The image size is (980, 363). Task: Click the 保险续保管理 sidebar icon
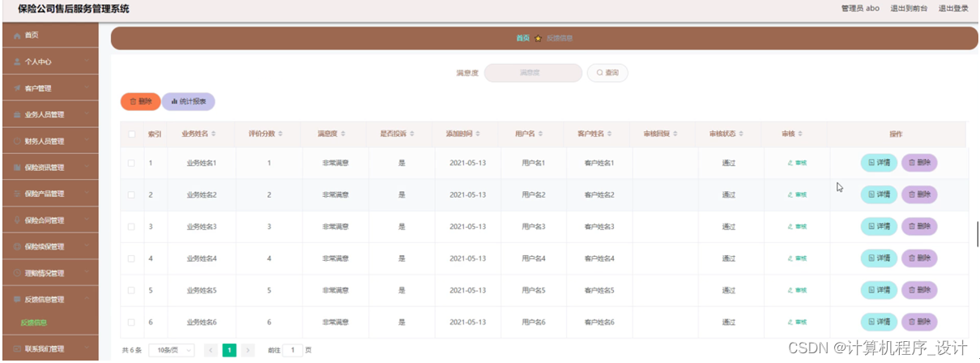(18, 246)
